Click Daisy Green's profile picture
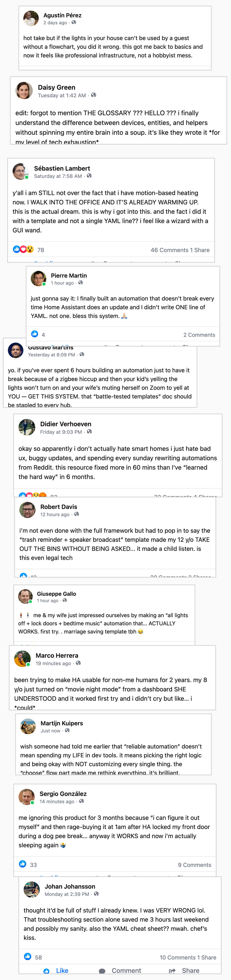This screenshot has width=231, height=980. click(x=24, y=91)
